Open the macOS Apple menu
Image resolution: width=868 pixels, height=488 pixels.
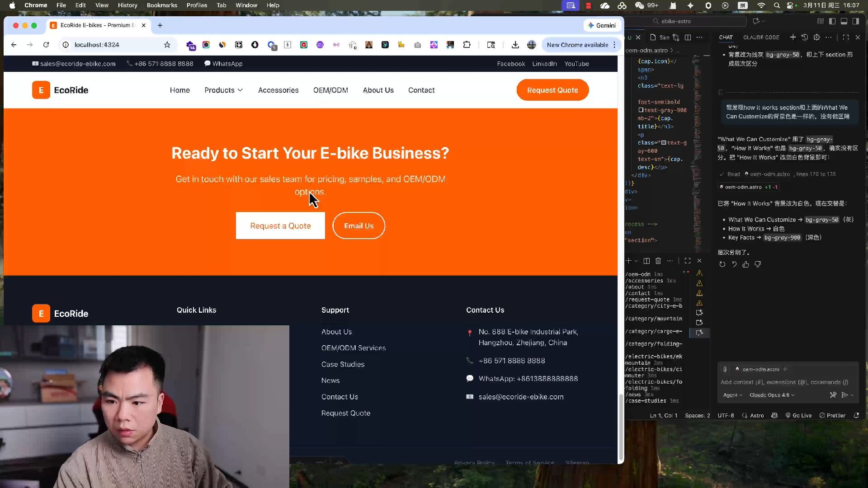coord(12,5)
